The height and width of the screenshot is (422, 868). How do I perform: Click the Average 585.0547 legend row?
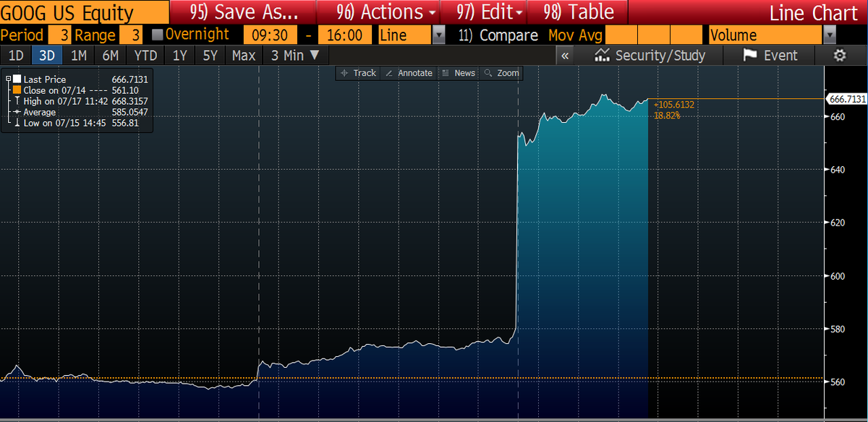tap(81, 112)
